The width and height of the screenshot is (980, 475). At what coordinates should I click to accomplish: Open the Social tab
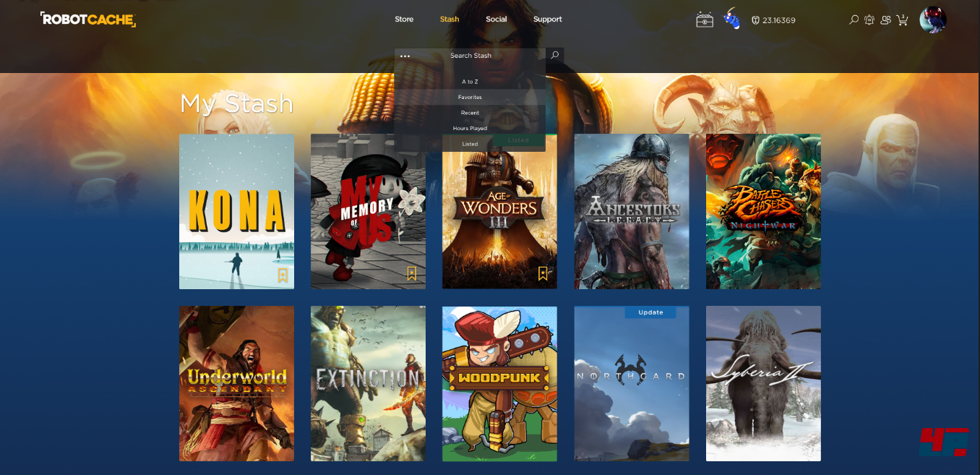[x=496, y=20]
